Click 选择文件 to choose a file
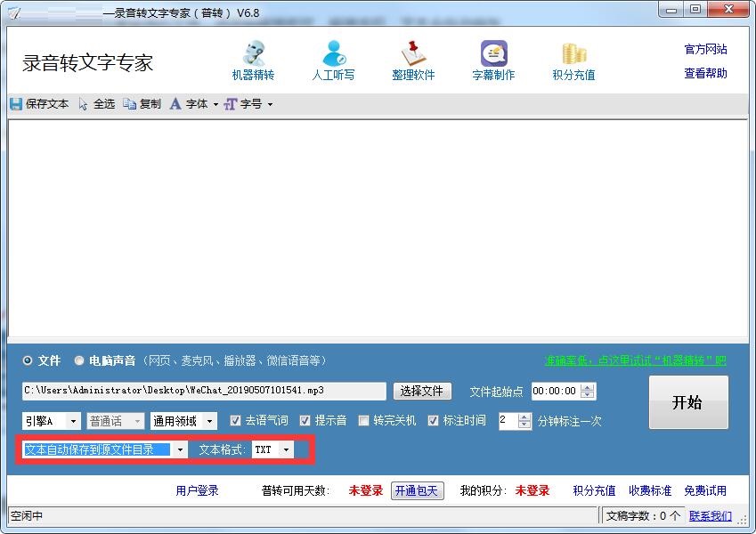The image size is (756, 534). click(x=421, y=391)
